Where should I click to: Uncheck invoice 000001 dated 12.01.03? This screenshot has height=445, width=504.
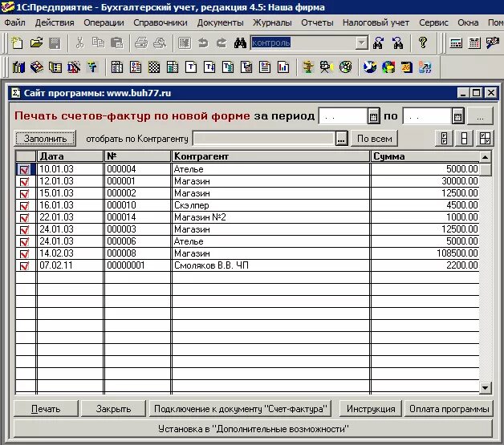coord(24,182)
